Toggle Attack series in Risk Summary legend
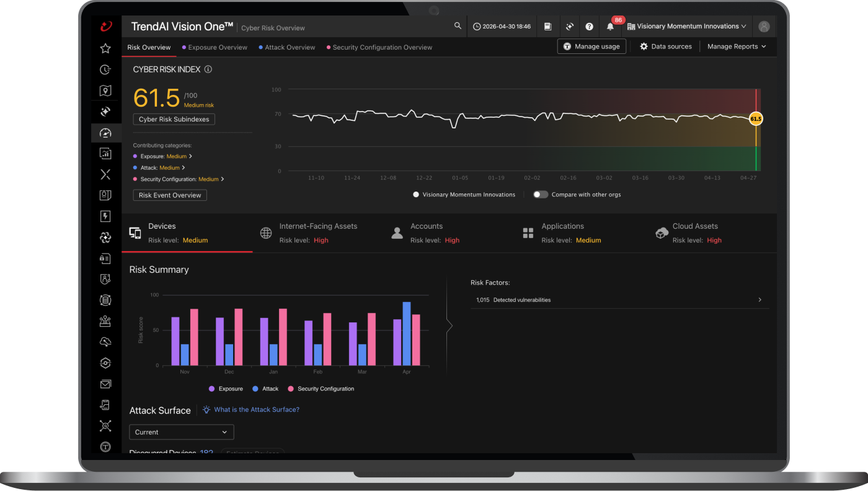 (x=266, y=389)
